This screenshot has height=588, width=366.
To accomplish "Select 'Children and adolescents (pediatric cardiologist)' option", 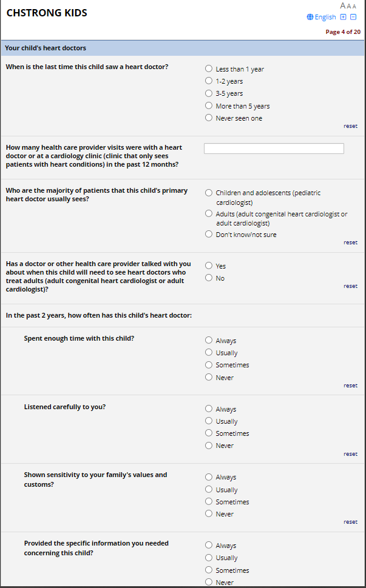I will [x=209, y=193].
